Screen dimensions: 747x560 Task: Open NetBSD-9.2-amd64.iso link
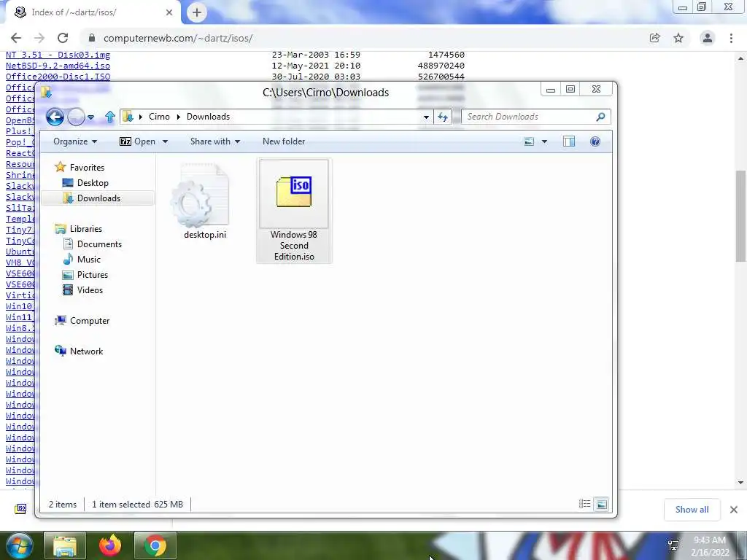[x=58, y=66]
